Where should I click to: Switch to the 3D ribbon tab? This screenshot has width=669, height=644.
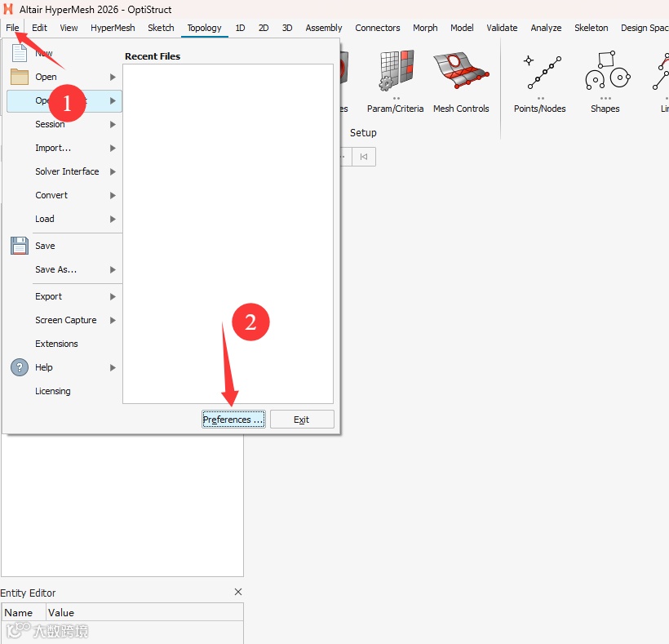(x=287, y=28)
